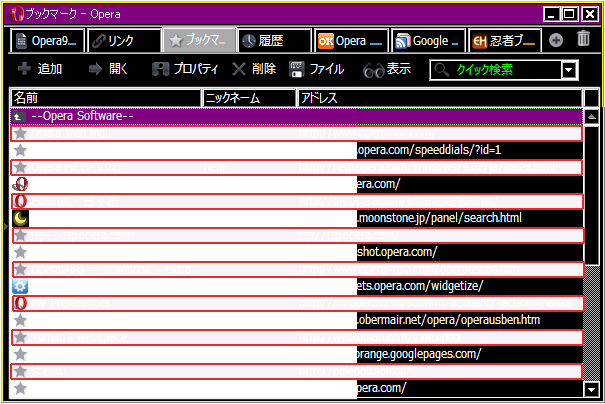Click the star icon of Opera HELP(9.02) row

[x=20, y=167]
